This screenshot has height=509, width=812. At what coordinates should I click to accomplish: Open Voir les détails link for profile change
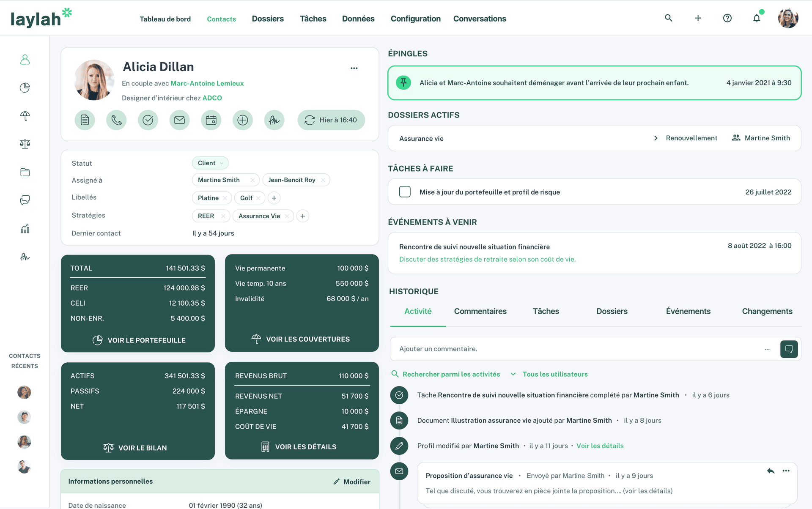(x=600, y=446)
